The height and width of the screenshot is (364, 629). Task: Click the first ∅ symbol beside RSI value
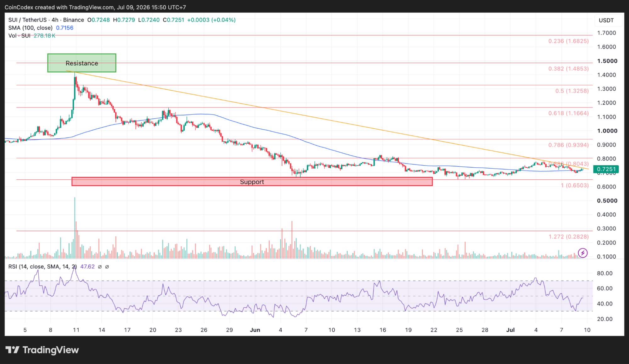pyautogui.click(x=100, y=267)
